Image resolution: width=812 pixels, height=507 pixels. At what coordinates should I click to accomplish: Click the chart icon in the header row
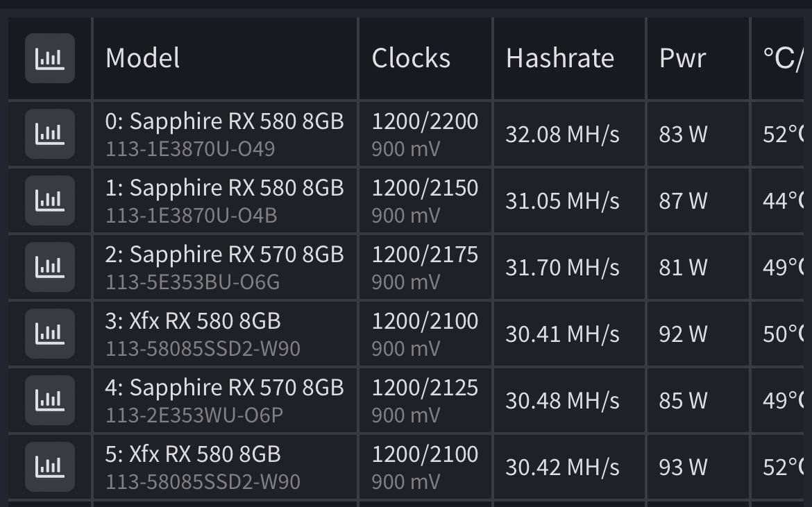(50, 58)
